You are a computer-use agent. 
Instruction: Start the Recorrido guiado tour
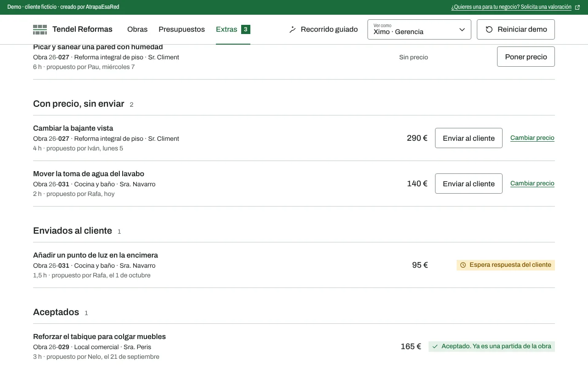pyautogui.click(x=323, y=29)
